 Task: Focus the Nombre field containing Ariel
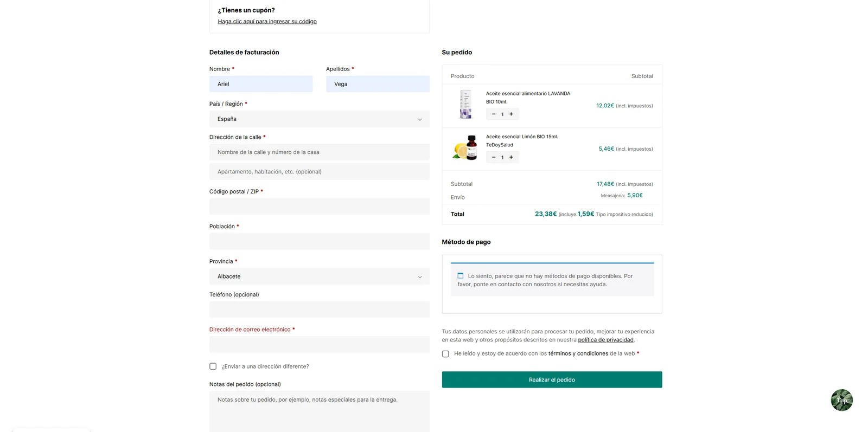coord(261,84)
